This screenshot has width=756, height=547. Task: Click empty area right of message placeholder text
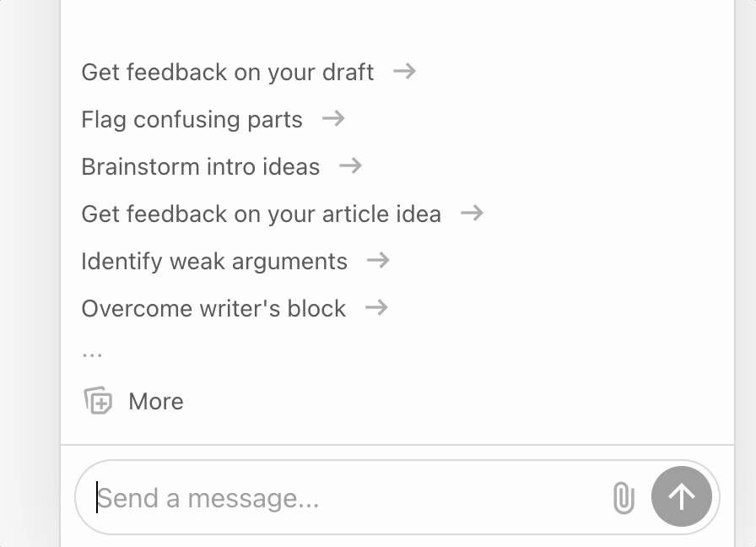(x=464, y=498)
